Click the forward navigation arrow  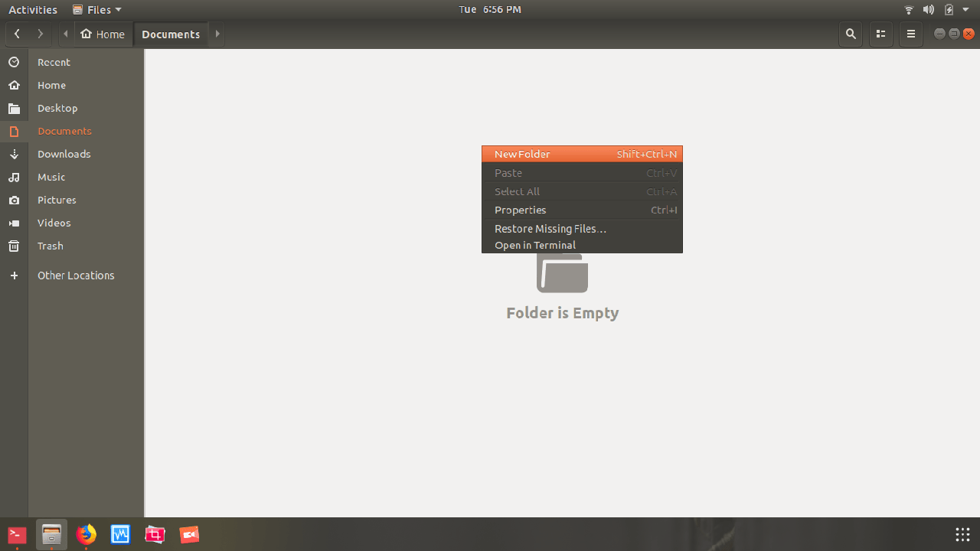point(40,34)
